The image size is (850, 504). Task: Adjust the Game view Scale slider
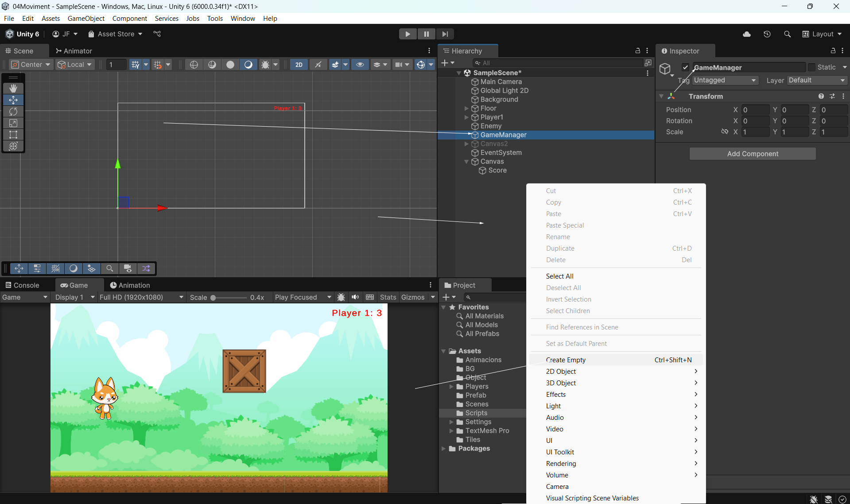213,298
